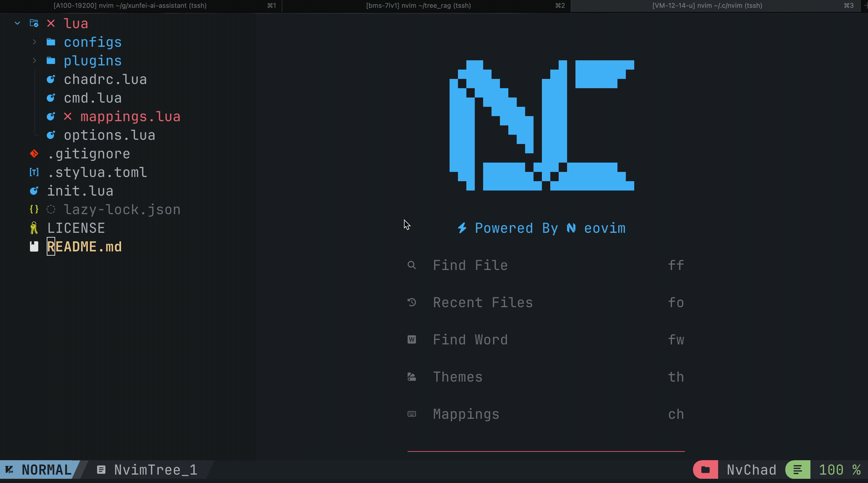Click the W icon beside Find Word
Image resolution: width=868 pixels, height=483 pixels.
[x=412, y=340]
